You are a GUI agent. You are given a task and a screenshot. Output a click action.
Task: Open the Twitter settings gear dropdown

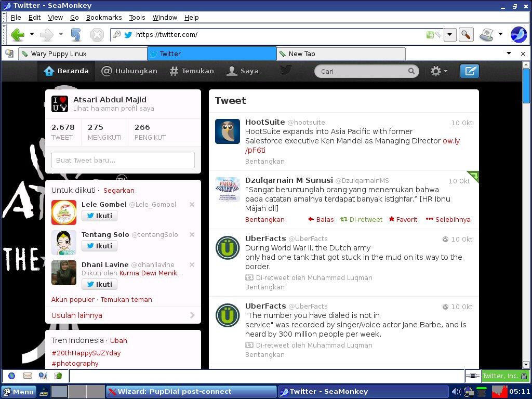tap(439, 71)
